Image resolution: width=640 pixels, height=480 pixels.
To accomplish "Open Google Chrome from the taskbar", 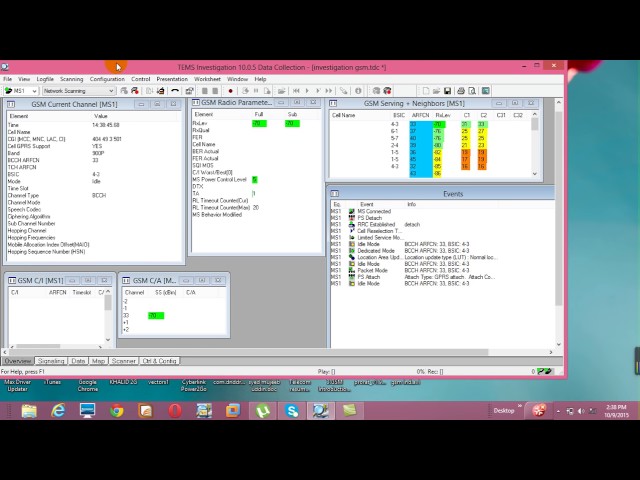I will click(x=117, y=410).
